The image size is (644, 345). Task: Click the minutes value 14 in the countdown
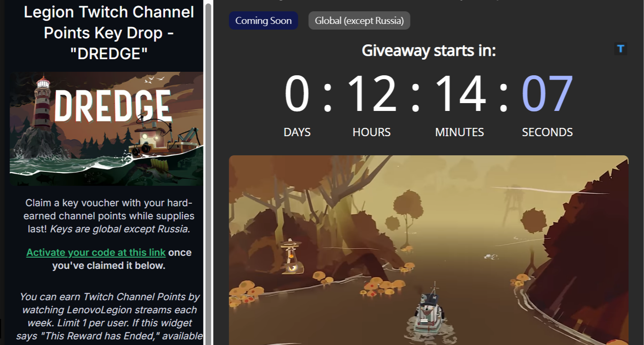(x=460, y=94)
